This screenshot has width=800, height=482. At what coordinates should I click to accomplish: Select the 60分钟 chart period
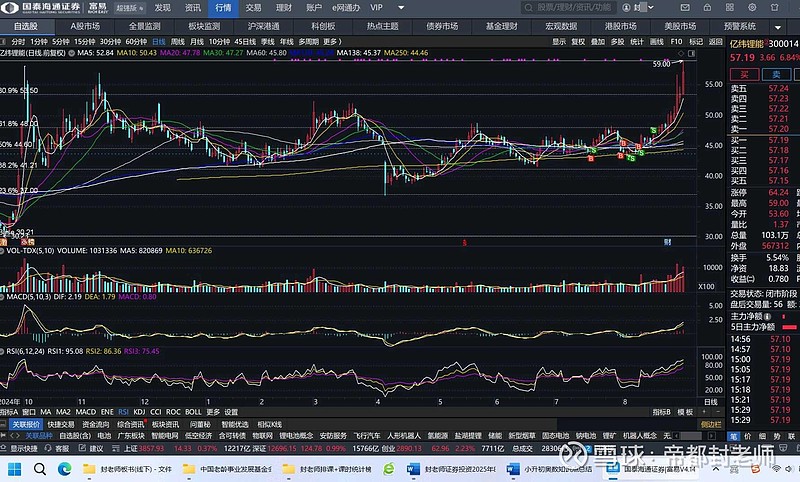click(x=133, y=42)
